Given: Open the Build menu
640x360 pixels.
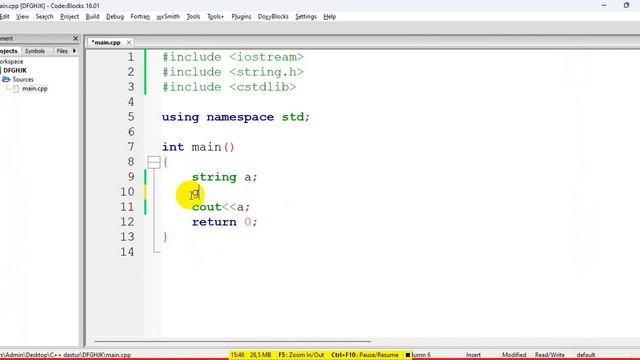Looking at the screenshot, I should click(92, 17).
